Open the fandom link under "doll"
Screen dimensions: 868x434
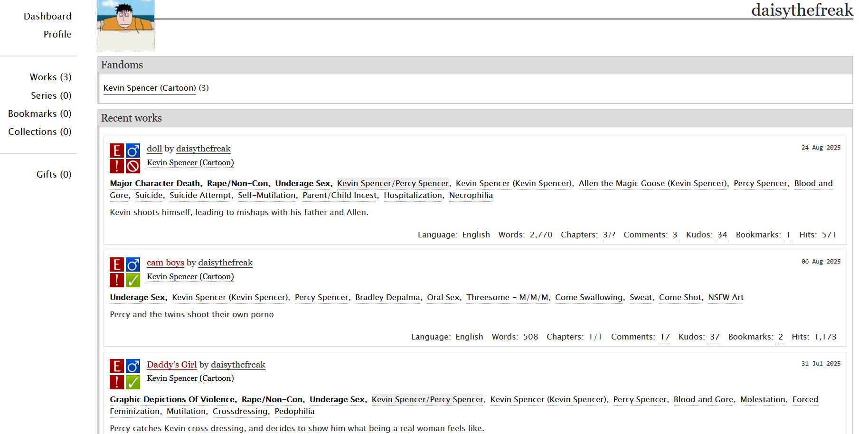(190, 162)
